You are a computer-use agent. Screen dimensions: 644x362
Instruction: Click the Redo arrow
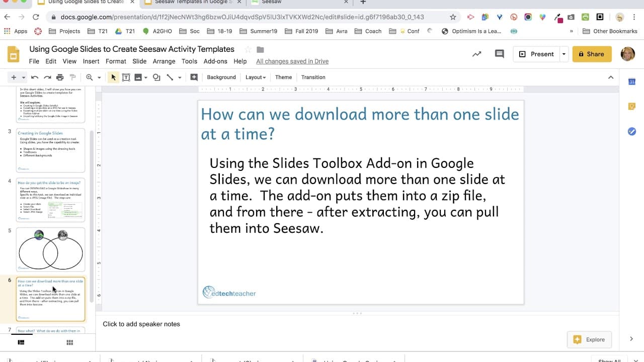47,77
